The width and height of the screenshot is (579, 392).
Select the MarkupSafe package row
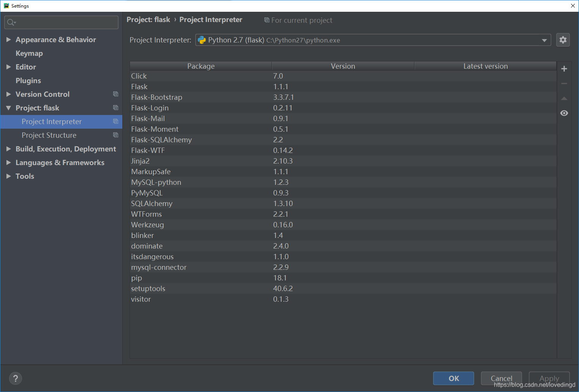343,172
